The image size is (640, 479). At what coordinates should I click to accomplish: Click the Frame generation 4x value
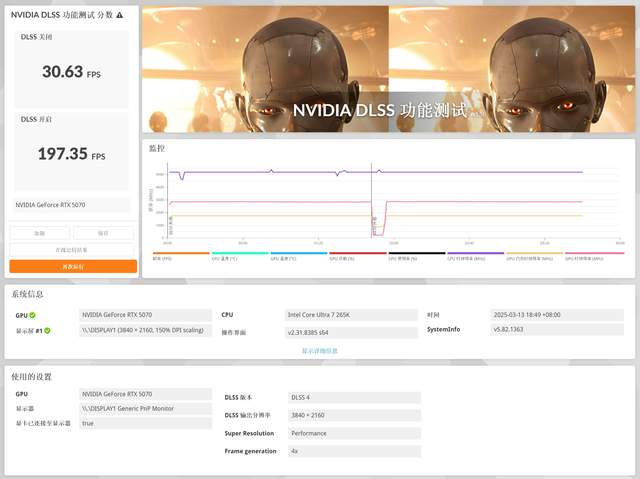(354, 451)
